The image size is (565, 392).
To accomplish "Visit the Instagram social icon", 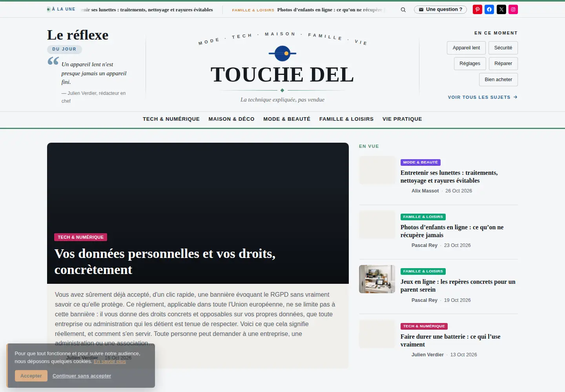I will 513,9.
